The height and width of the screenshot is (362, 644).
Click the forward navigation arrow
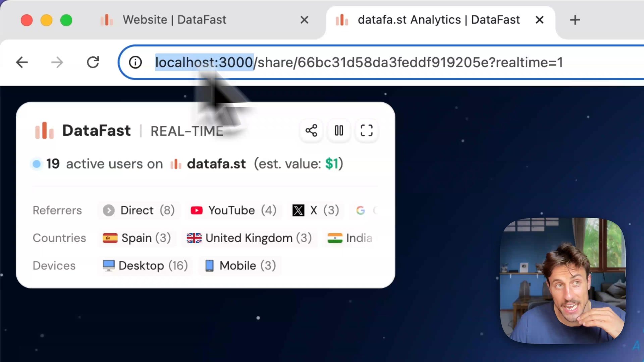(x=57, y=62)
